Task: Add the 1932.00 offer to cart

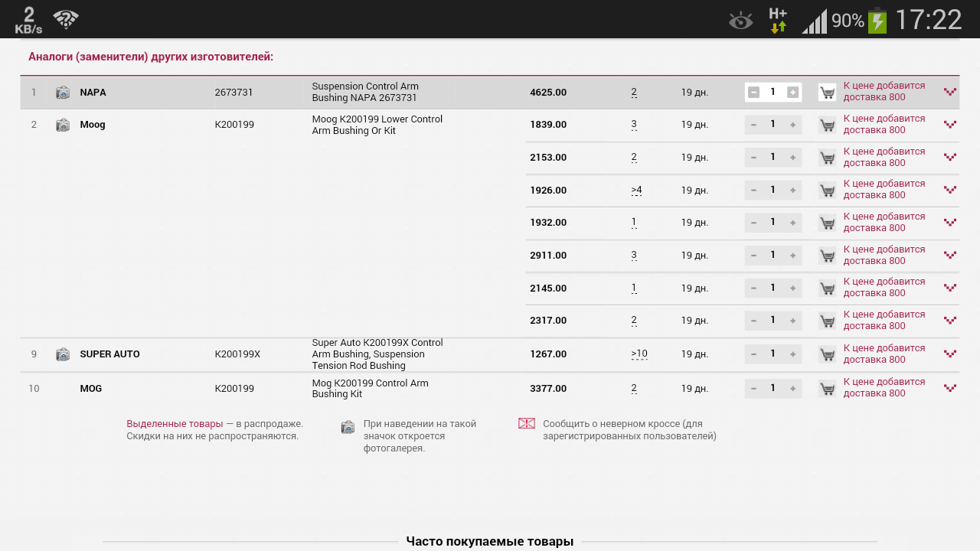Action: pos(827,223)
